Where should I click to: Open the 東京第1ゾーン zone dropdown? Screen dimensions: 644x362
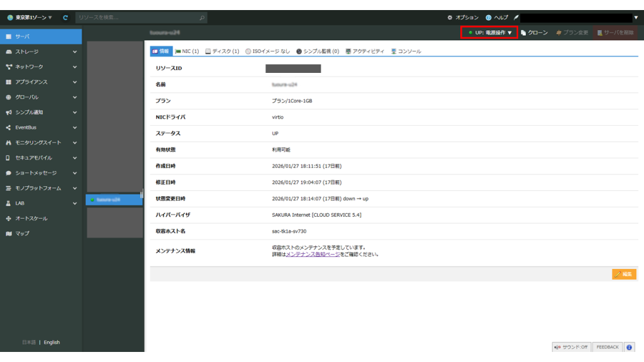coord(30,18)
